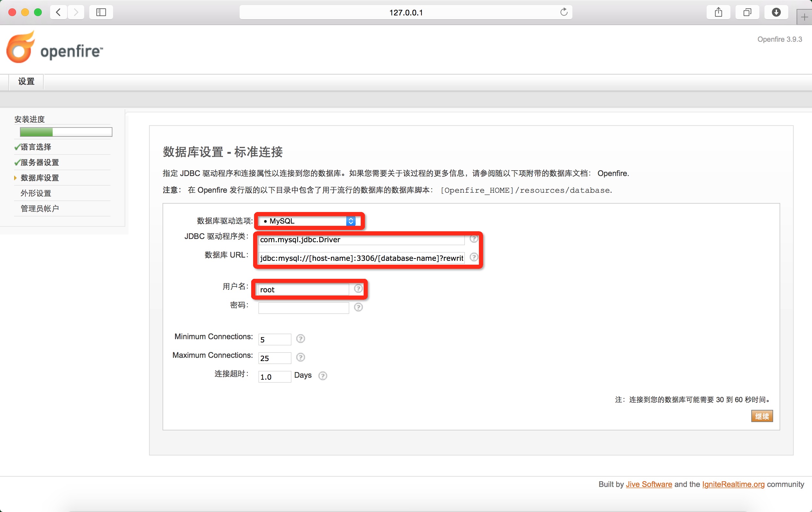Viewport: 812px width, 512px height.
Task: Click the Openfire flame logo
Action: [20, 47]
